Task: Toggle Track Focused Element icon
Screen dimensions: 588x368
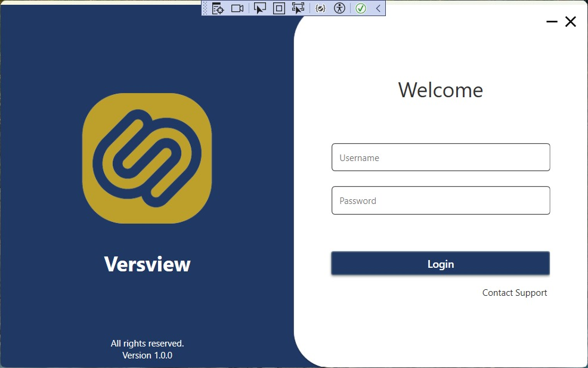Action: coord(298,8)
